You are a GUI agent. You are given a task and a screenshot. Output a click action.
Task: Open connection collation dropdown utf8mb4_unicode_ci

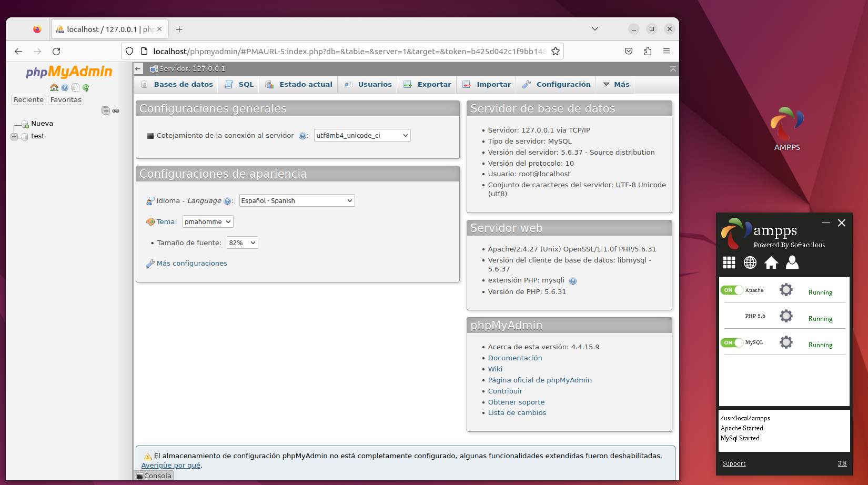(362, 135)
